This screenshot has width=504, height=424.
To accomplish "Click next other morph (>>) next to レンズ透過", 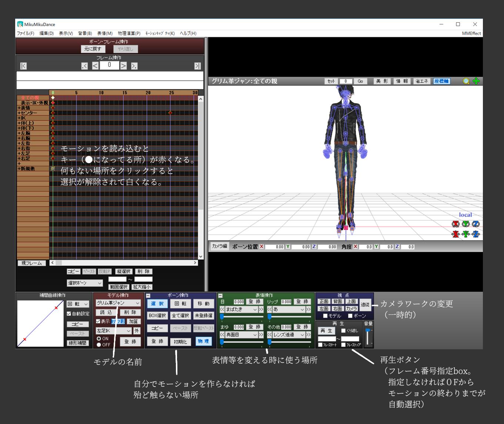I will (308, 335).
